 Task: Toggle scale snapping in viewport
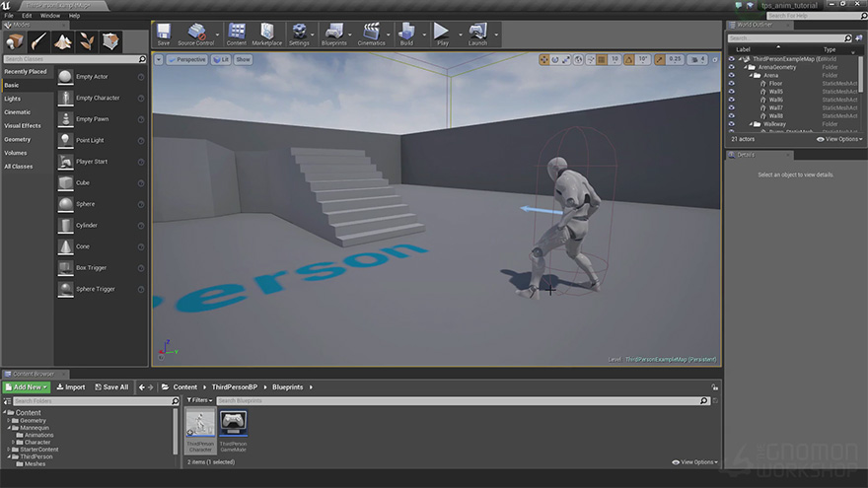pos(659,60)
